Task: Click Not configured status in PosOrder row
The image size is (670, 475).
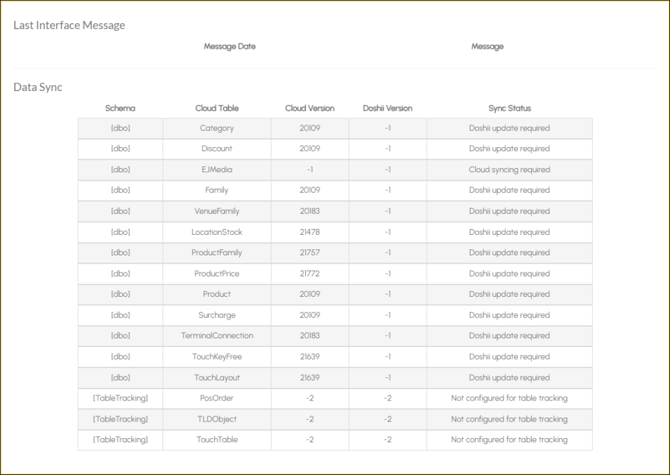Action: click(x=509, y=398)
